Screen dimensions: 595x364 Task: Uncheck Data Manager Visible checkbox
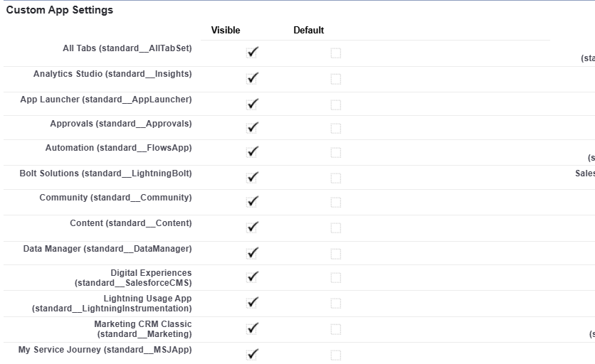pos(251,254)
